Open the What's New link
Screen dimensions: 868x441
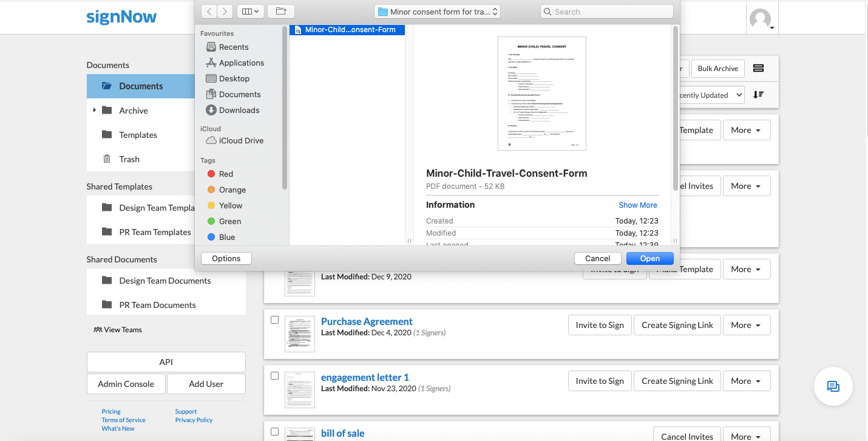click(118, 428)
